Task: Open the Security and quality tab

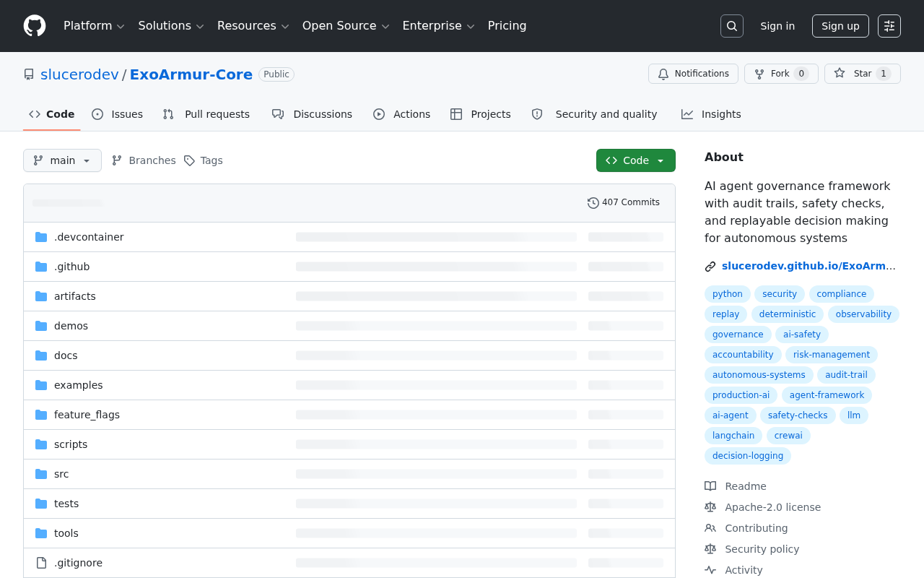Action: 594,114
